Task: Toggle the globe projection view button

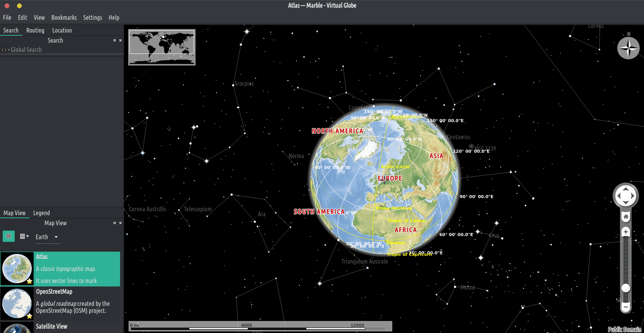Action: coord(9,236)
